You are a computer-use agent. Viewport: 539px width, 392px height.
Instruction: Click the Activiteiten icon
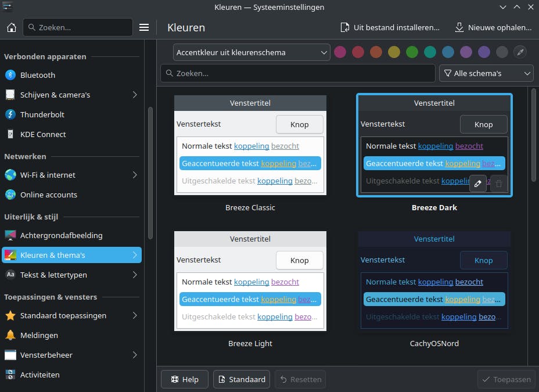click(x=10, y=375)
